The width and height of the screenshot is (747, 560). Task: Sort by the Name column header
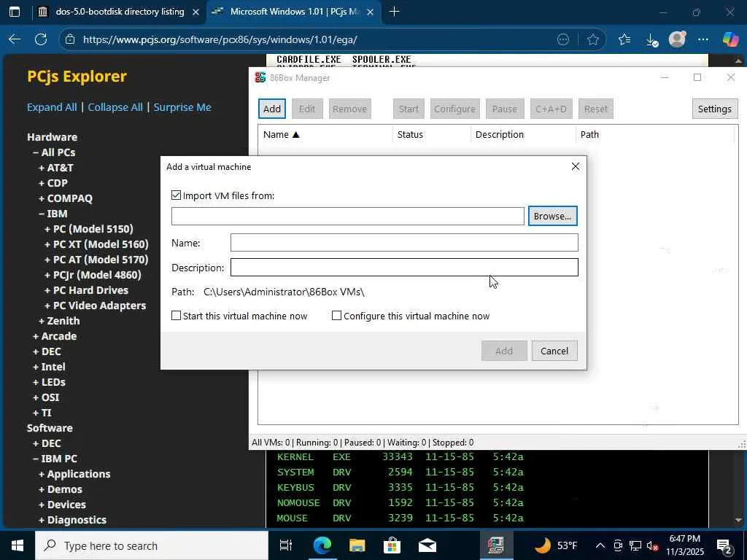(x=325, y=134)
